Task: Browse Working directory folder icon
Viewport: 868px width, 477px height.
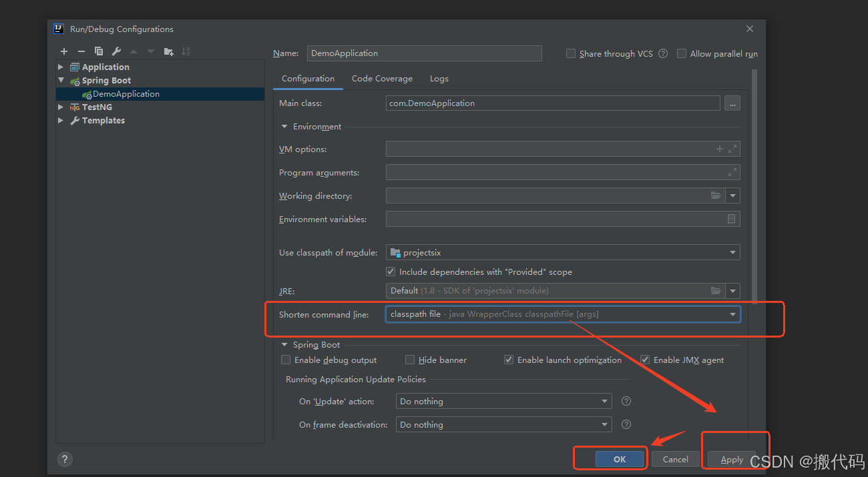Action: [716, 195]
